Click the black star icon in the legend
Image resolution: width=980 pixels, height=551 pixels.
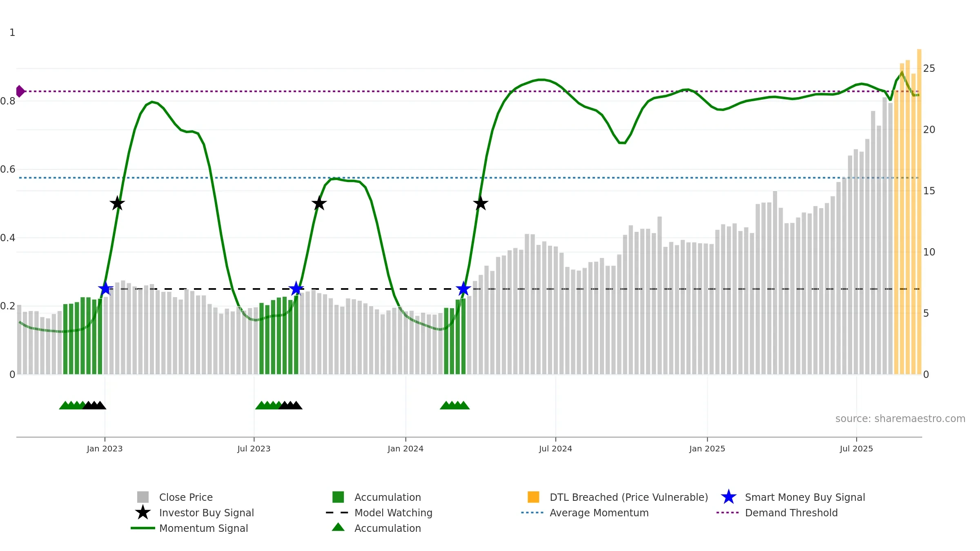(143, 513)
